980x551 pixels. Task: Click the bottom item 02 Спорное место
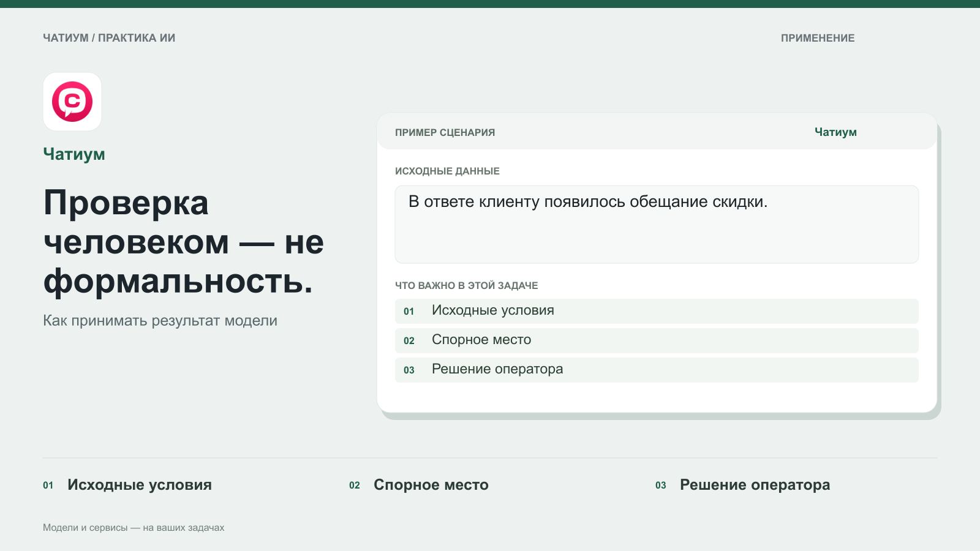tap(419, 485)
